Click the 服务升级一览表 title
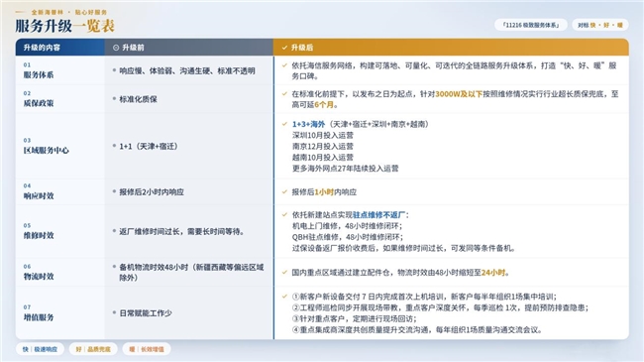 (x=64, y=26)
